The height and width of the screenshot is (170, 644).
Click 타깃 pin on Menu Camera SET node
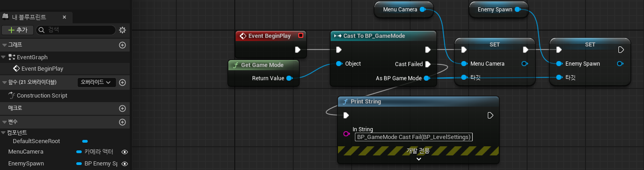464,77
